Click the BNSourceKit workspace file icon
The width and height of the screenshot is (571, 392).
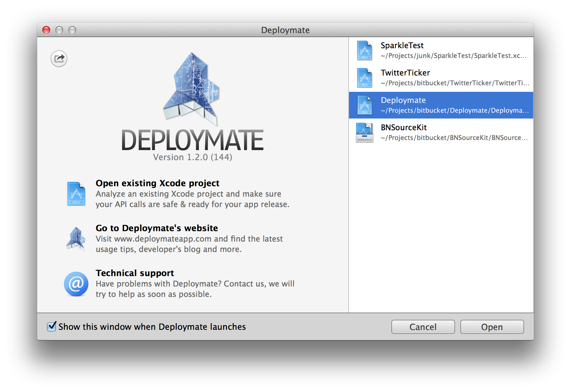(x=365, y=133)
